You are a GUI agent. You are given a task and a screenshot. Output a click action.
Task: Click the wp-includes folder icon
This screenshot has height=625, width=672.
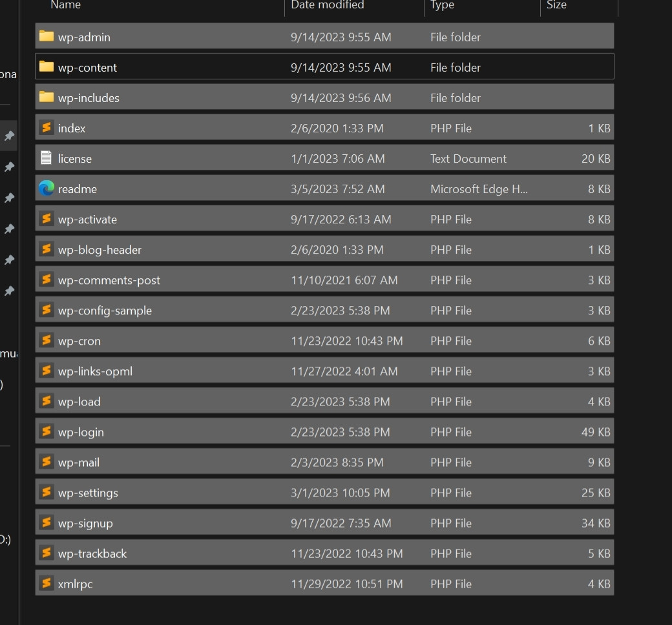(46, 97)
